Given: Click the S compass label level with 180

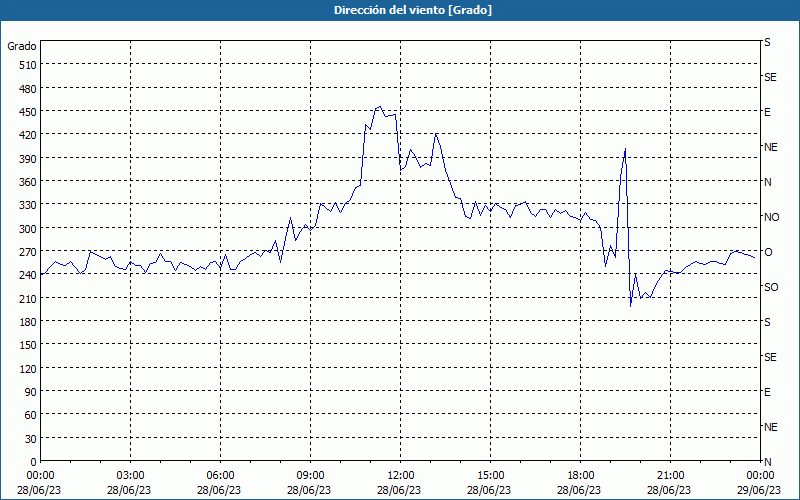Looking at the screenshot, I should [767, 322].
